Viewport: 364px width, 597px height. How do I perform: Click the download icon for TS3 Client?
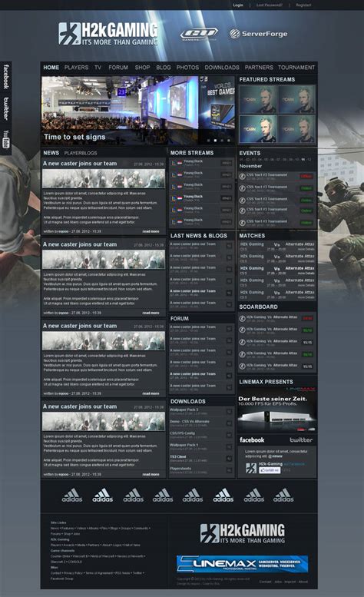click(x=229, y=459)
